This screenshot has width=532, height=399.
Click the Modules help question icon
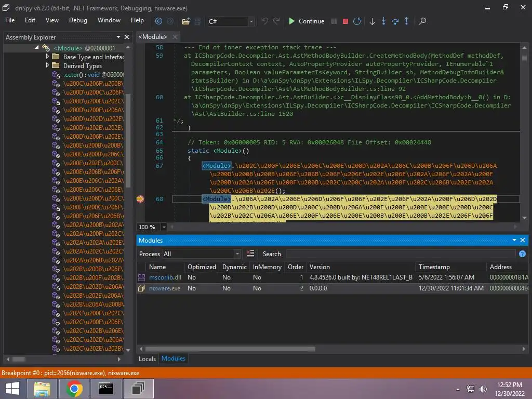(x=522, y=254)
